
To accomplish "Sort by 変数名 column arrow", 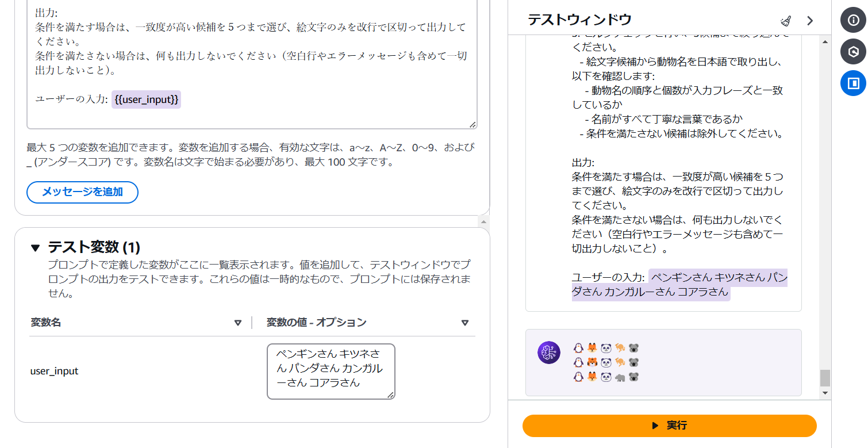I will [x=238, y=323].
